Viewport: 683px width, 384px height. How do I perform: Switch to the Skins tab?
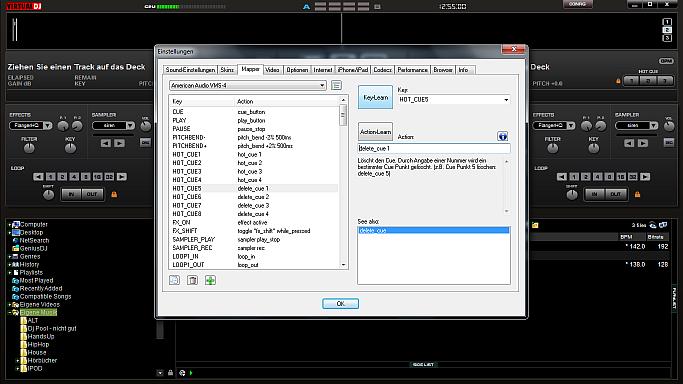[x=227, y=70]
